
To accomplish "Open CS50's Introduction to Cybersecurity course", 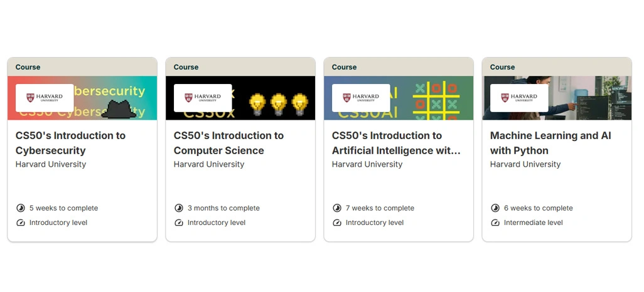I will tap(70, 143).
